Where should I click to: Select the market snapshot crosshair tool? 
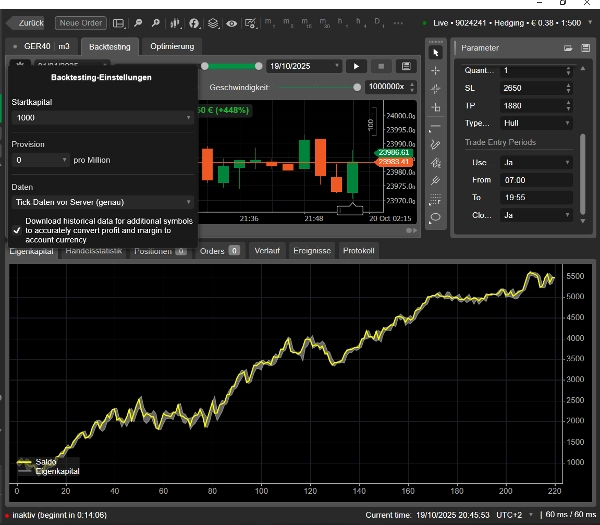(435, 89)
